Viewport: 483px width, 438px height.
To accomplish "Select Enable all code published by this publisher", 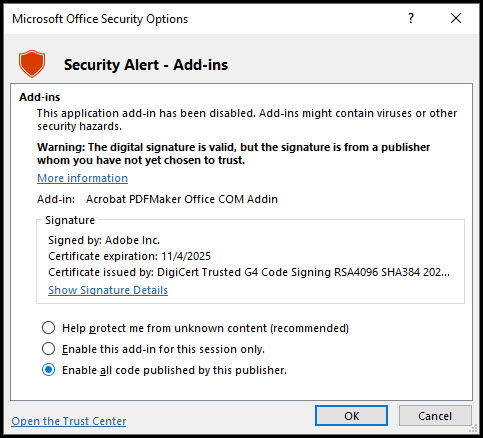I will pyautogui.click(x=48, y=370).
